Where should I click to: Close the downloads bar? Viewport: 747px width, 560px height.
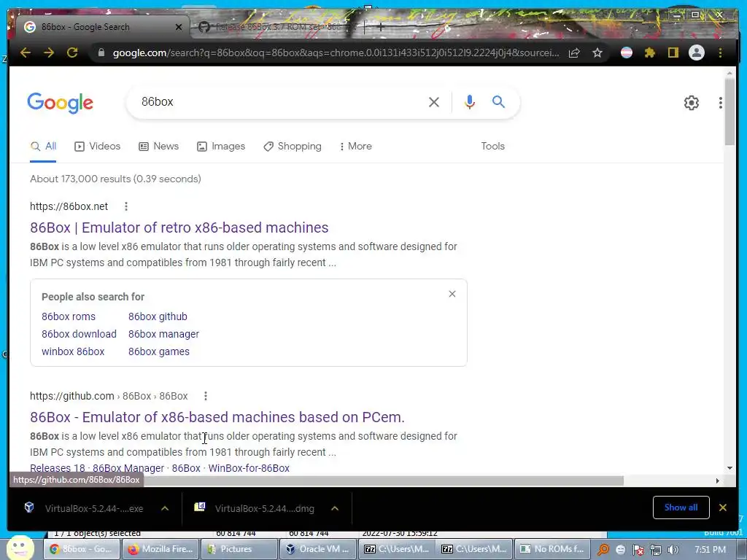tap(723, 507)
